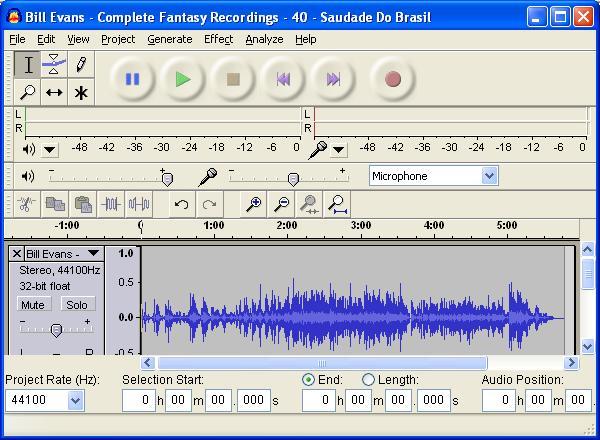Open the Help menu
Image resolution: width=600 pixels, height=440 pixels.
point(306,39)
